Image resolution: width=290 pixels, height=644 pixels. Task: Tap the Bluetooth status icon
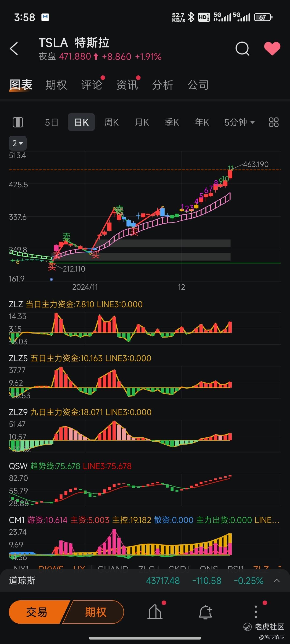tap(191, 17)
